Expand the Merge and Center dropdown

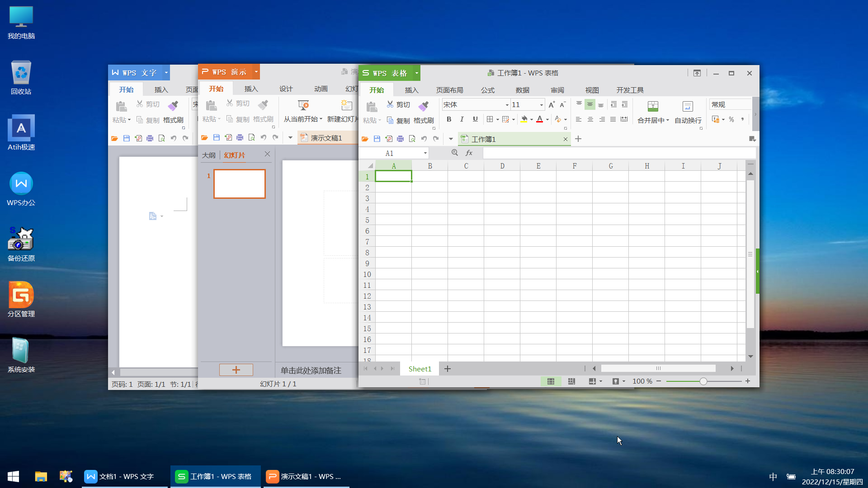click(668, 120)
